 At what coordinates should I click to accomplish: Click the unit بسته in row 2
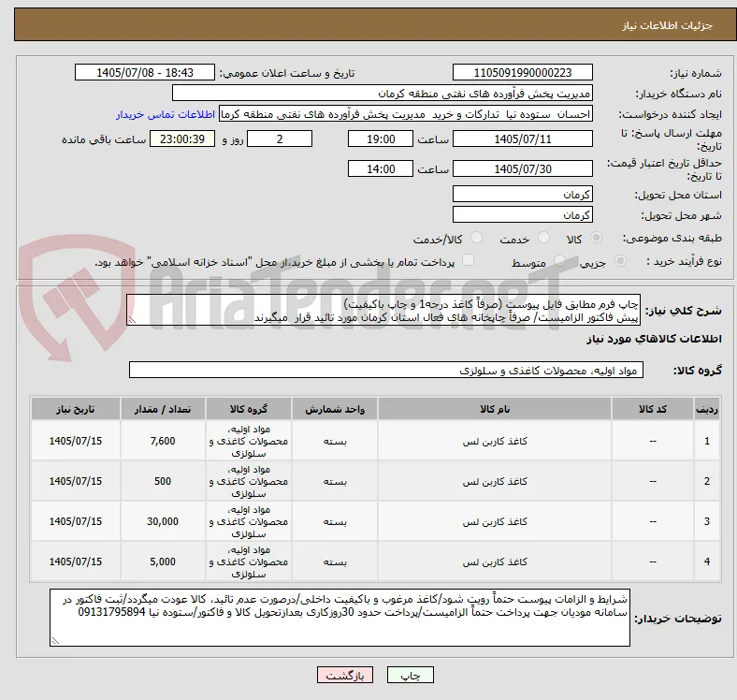335,481
